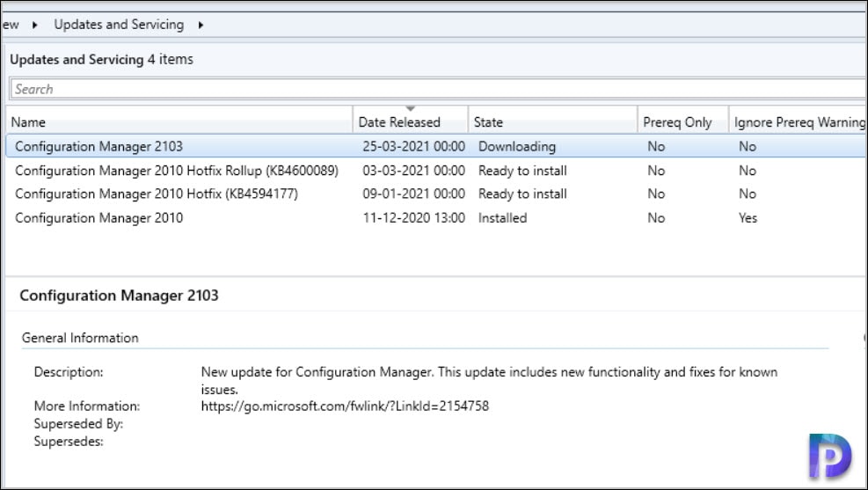Screen dimensions: 868x490
Task: Click the Yes value under Ignore Prereq Warning
Action: pos(748,217)
